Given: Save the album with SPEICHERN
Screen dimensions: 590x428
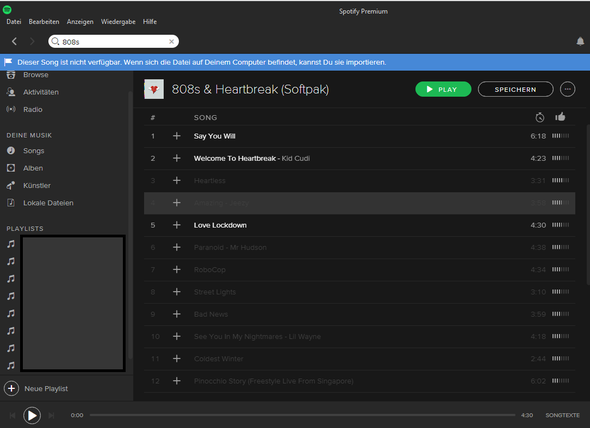Looking at the screenshot, I should click(515, 89).
